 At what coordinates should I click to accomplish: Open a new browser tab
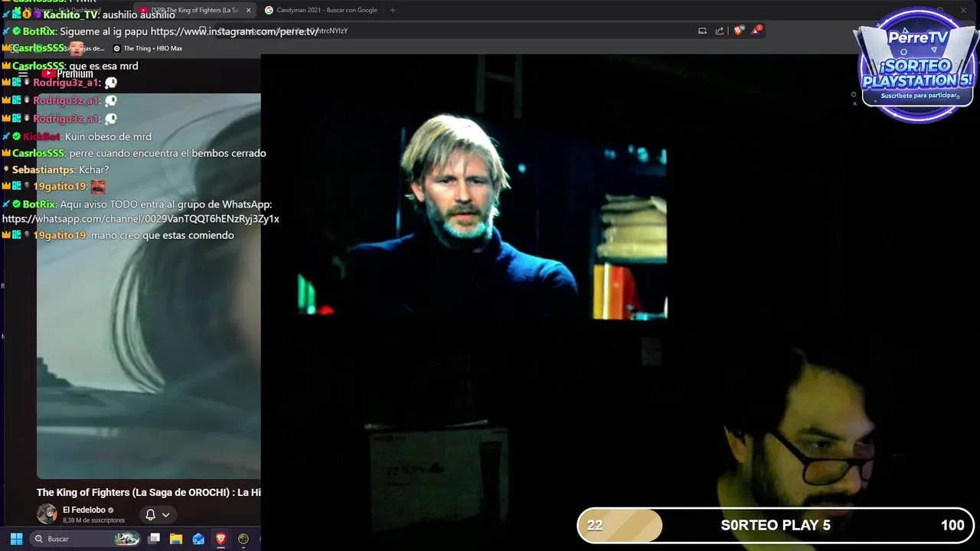pos(393,10)
